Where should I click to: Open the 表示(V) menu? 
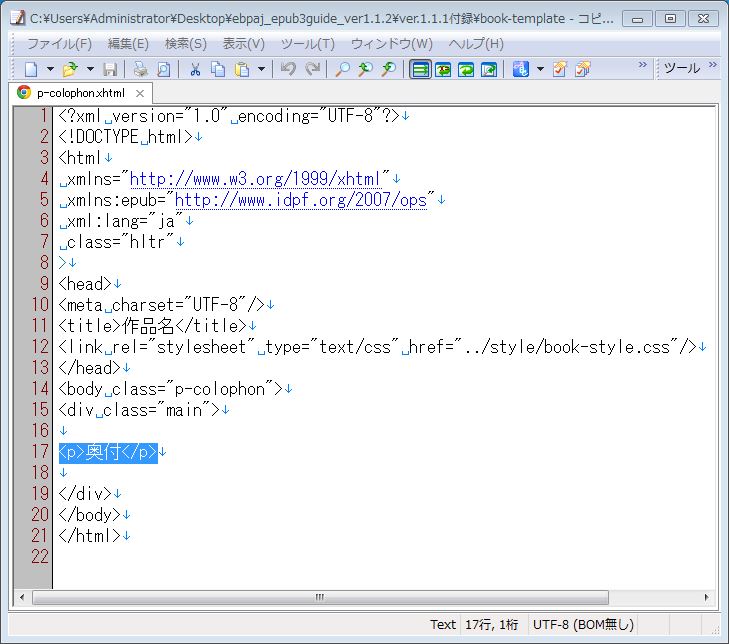[x=244, y=44]
